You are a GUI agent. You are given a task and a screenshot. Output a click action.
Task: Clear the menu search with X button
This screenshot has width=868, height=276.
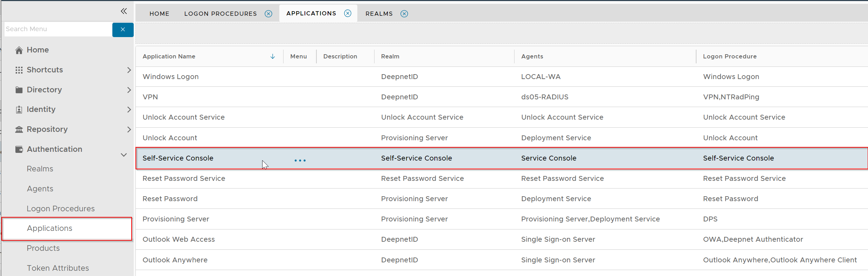[x=123, y=30]
